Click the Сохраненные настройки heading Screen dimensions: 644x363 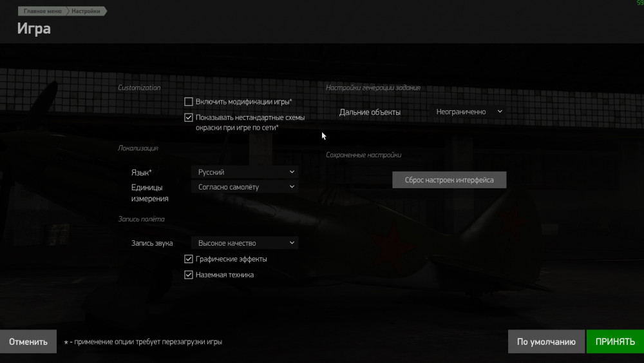tap(363, 155)
